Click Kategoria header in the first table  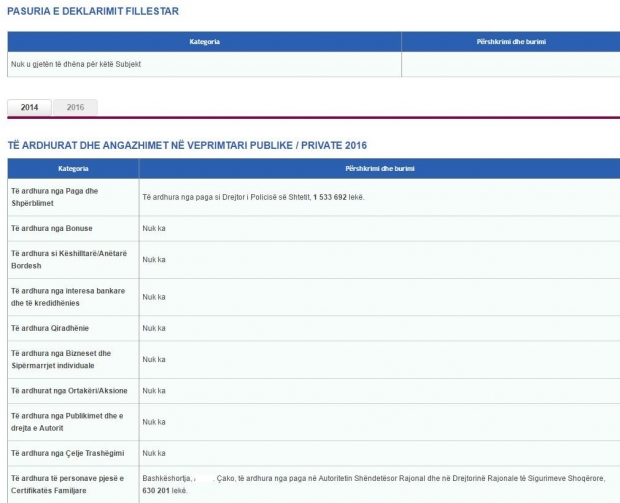tap(204, 42)
